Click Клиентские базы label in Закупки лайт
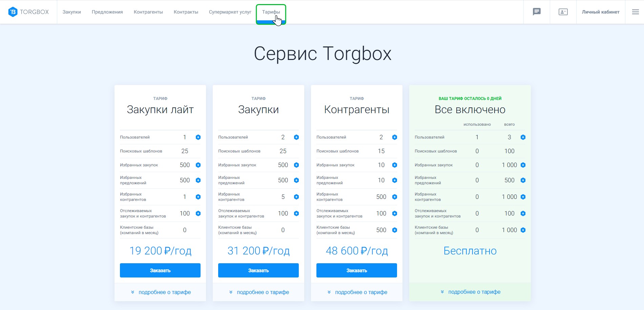 click(x=139, y=230)
